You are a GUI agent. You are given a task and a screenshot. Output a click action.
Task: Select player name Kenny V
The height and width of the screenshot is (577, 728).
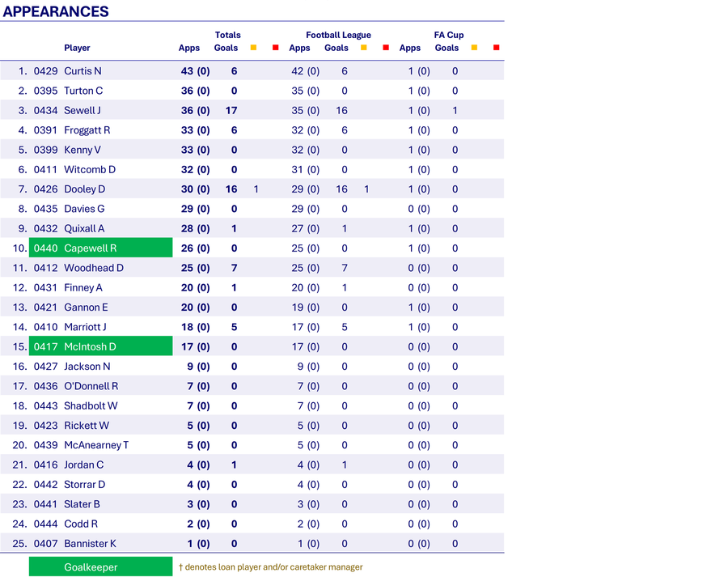click(x=83, y=150)
